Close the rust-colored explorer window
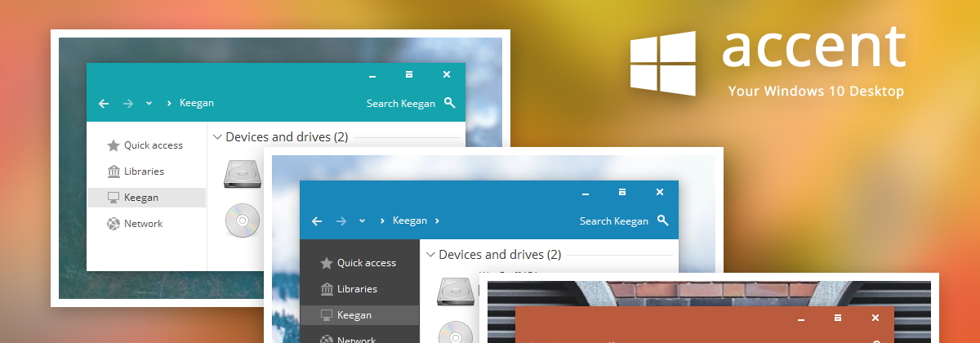This screenshot has height=343, width=980. pos(875,318)
